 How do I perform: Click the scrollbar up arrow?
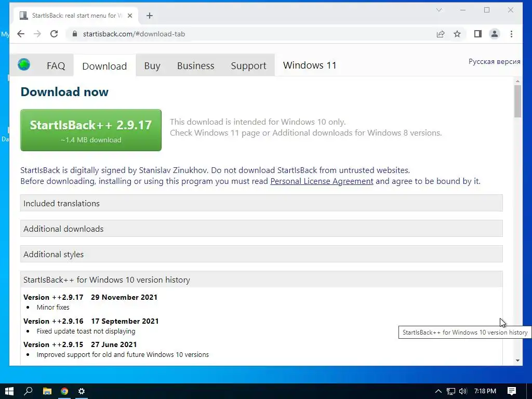[x=517, y=81]
